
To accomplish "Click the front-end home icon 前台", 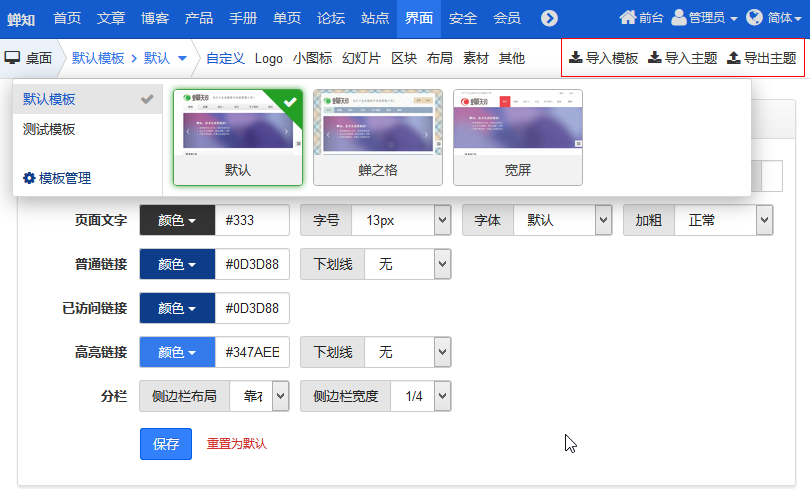I will click(x=628, y=18).
